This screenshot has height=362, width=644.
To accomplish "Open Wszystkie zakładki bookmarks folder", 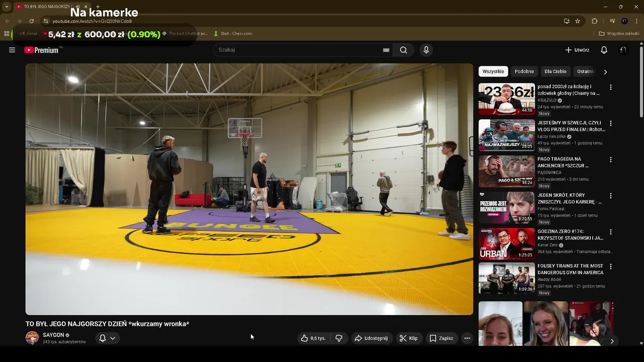I will (x=619, y=34).
